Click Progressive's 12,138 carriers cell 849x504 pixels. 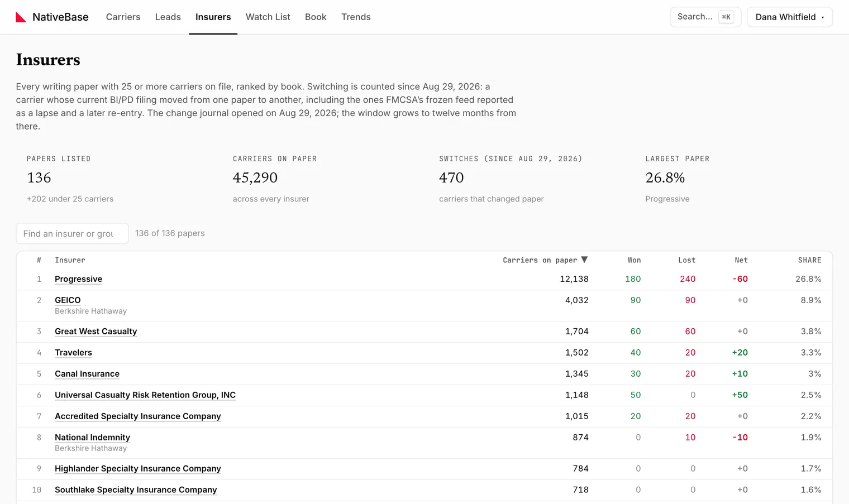(574, 279)
